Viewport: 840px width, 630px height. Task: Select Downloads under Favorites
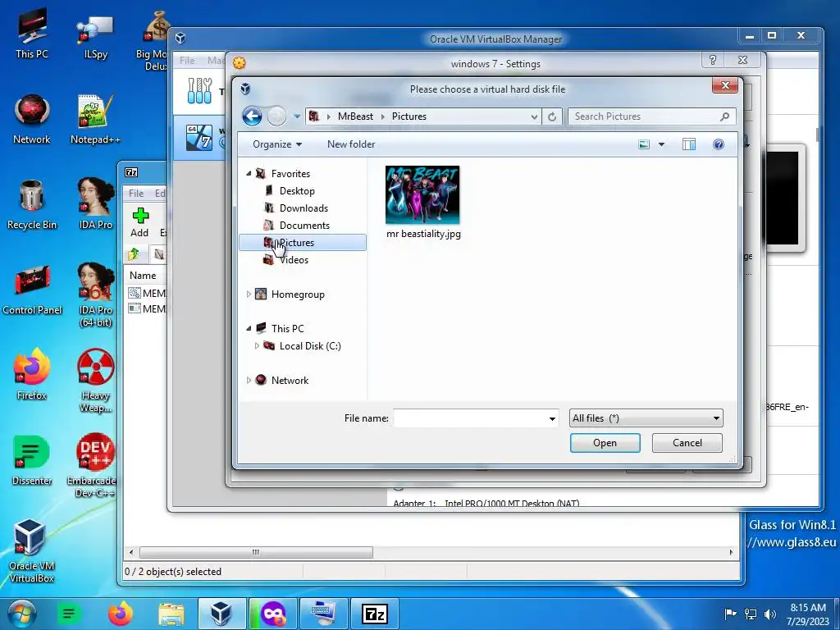tap(304, 208)
